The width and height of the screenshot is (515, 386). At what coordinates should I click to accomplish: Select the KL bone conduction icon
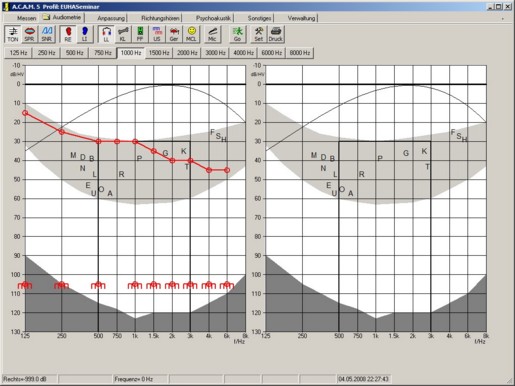click(123, 34)
